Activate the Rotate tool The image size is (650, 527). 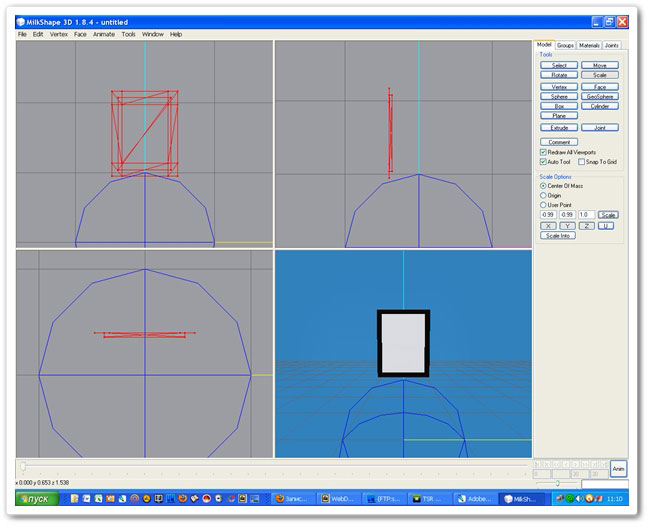click(559, 75)
